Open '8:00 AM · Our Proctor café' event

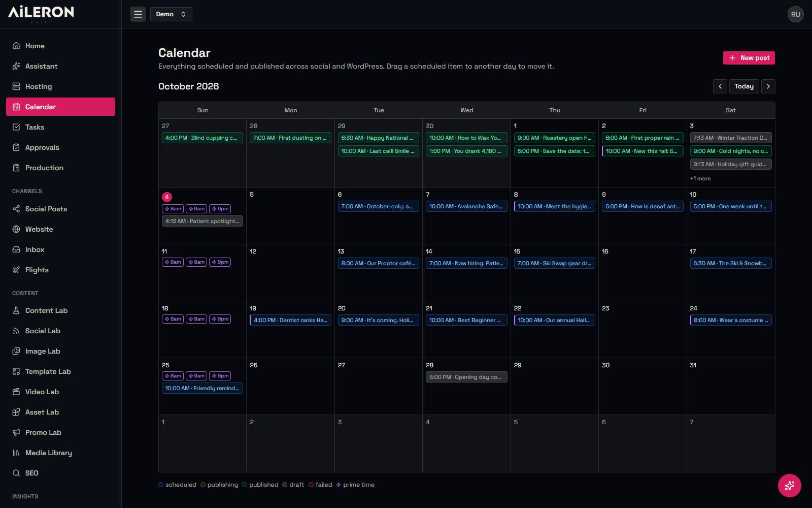click(x=379, y=263)
